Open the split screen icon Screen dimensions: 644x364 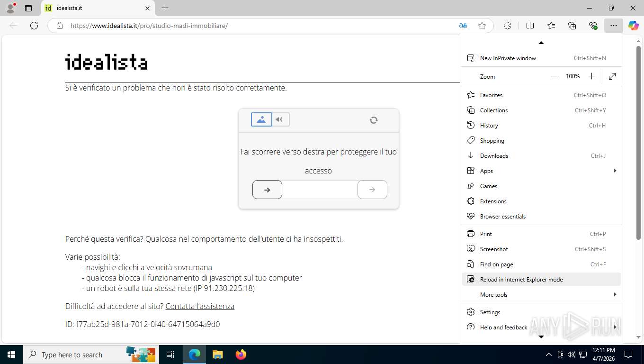tap(530, 26)
